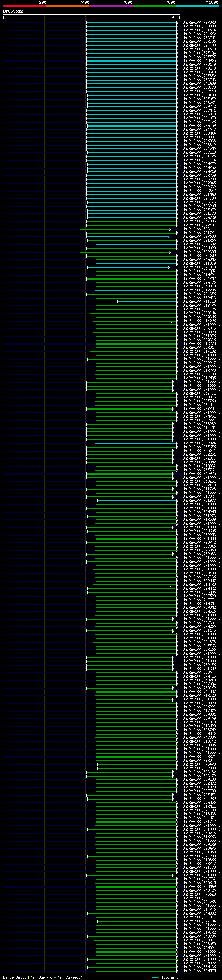Open hit UniRef100_Q1BM38
The image size is (222, 980).
click(x=199, y=814)
